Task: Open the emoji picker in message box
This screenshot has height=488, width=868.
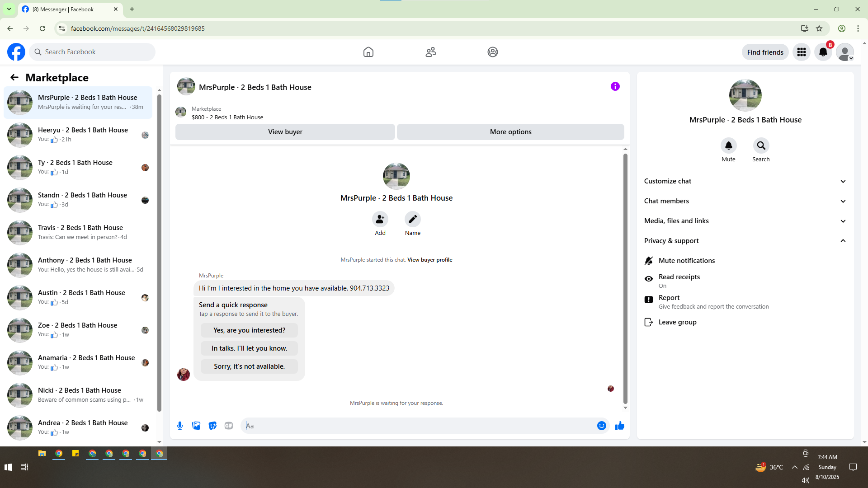Action: click(601, 426)
